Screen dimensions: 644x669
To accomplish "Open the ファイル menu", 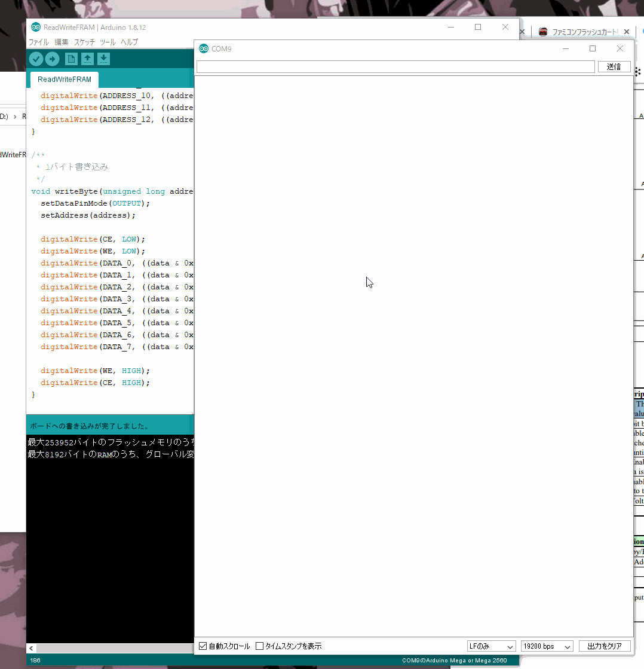I will coord(38,42).
